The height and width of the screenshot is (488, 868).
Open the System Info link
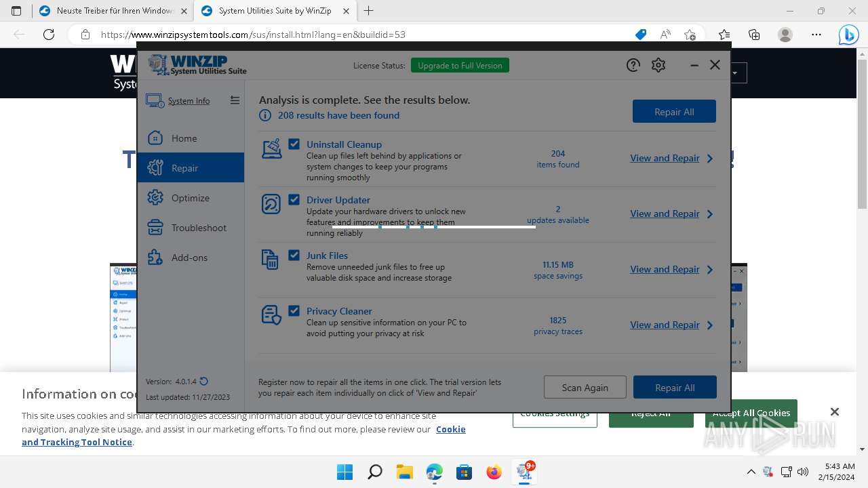189,101
